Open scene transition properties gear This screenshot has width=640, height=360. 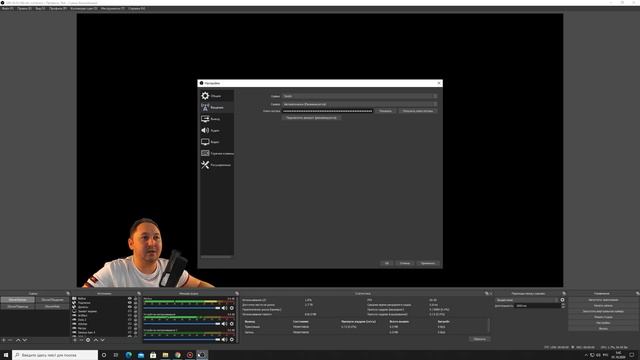[562, 300]
